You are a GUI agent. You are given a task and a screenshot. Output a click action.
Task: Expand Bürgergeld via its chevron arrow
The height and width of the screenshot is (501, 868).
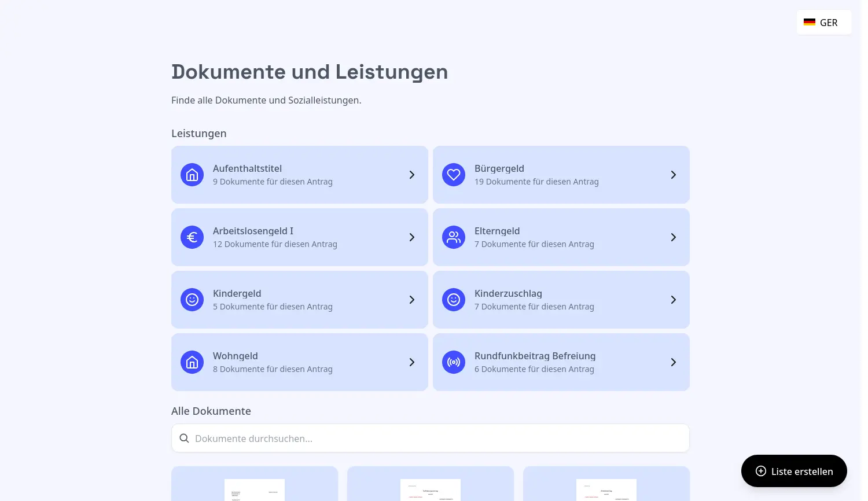pos(674,175)
